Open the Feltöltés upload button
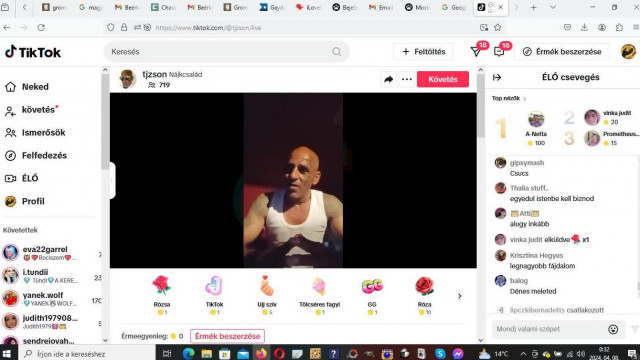This screenshot has height=360, width=640. [x=423, y=52]
